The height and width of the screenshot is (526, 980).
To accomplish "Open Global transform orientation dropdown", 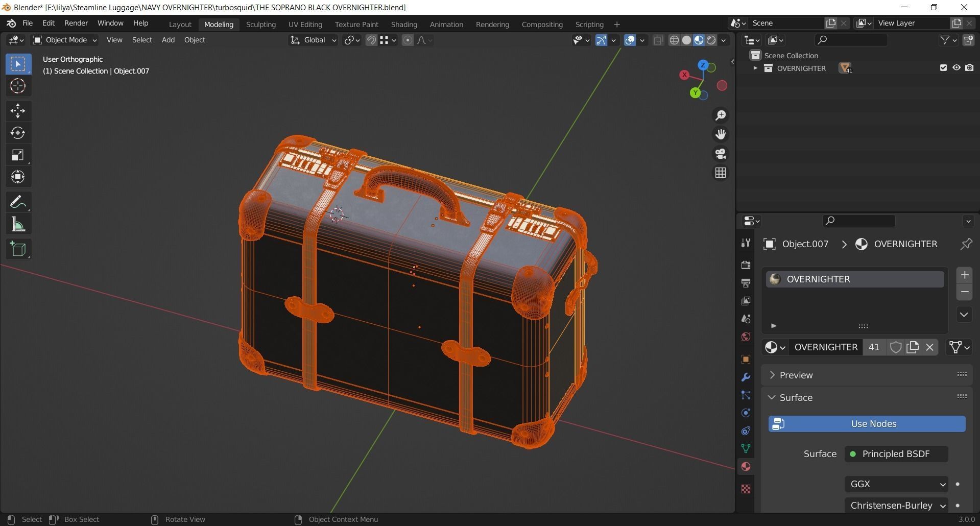I will [x=314, y=40].
